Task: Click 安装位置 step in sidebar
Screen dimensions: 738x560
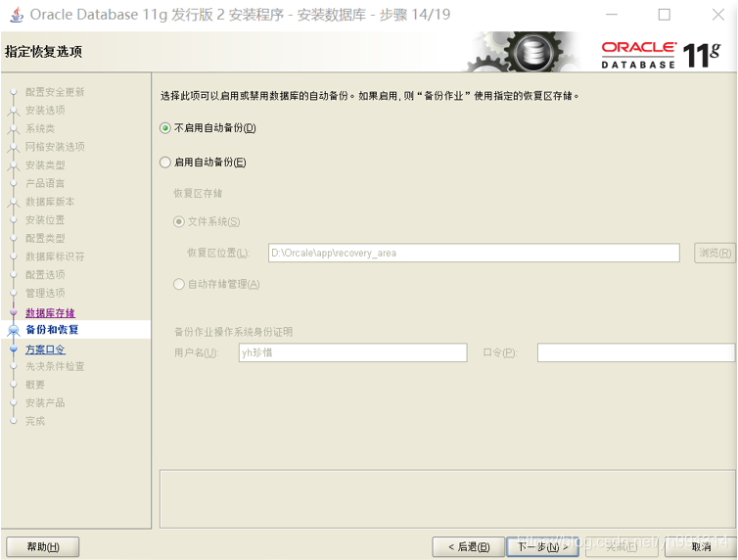Action: pyautogui.click(x=45, y=219)
